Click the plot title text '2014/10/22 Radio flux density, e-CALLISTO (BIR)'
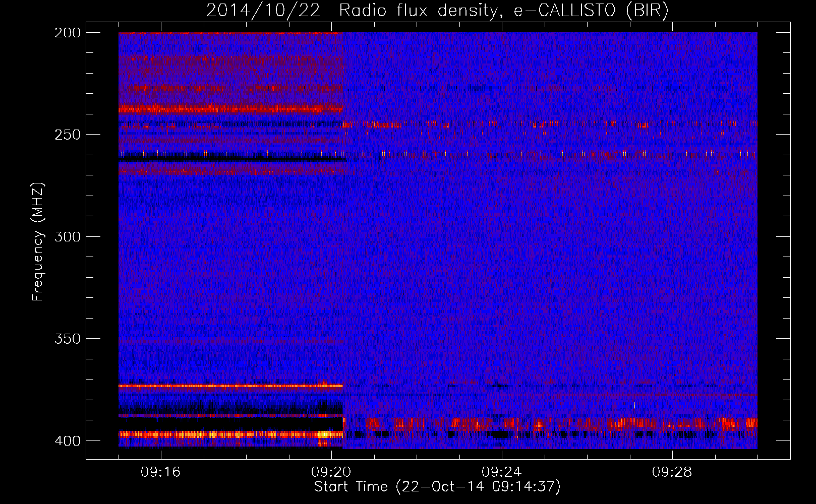The image size is (816, 504). tap(437, 10)
